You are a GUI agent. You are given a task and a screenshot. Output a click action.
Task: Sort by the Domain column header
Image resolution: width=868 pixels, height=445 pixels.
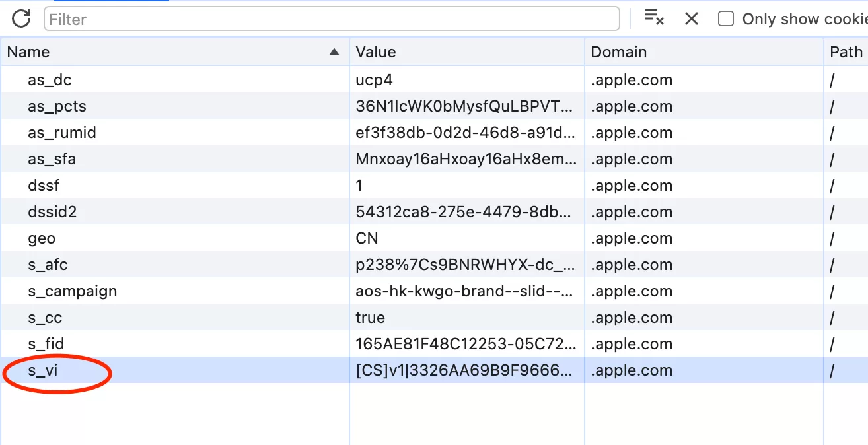pyautogui.click(x=704, y=52)
